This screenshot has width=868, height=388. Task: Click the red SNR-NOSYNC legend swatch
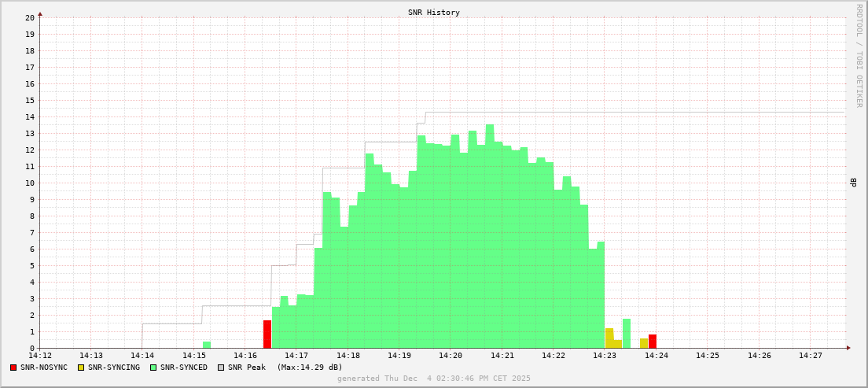13,368
